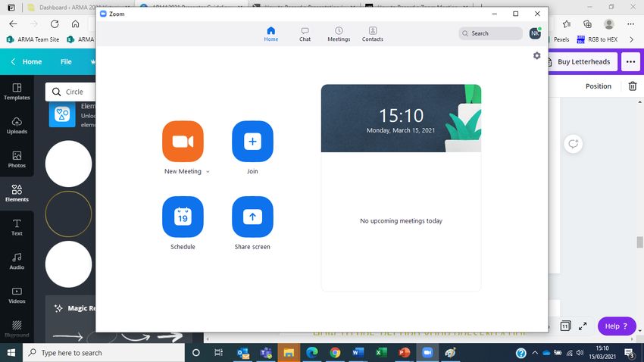The height and width of the screenshot is (362, 644).
Task: Open Pexels bookmark
Action: click(561, 39)
